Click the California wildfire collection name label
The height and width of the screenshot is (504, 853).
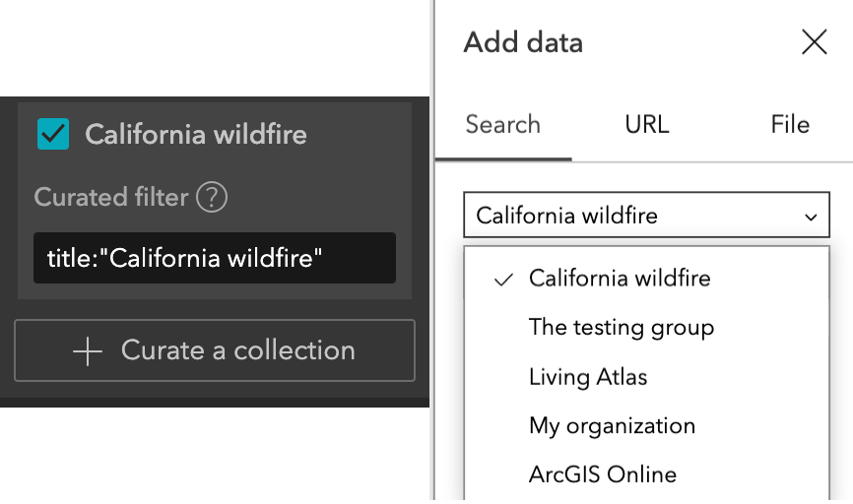coord(196,134)
